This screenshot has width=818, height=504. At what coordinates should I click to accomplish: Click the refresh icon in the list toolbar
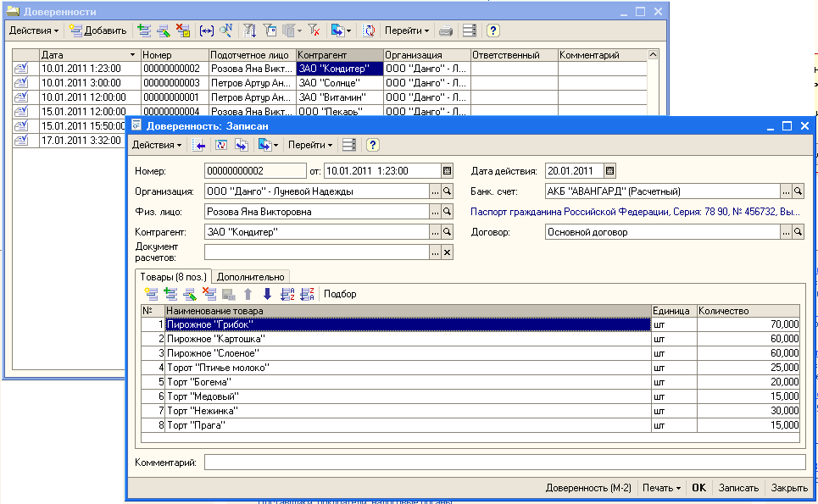tap(370, 30)
